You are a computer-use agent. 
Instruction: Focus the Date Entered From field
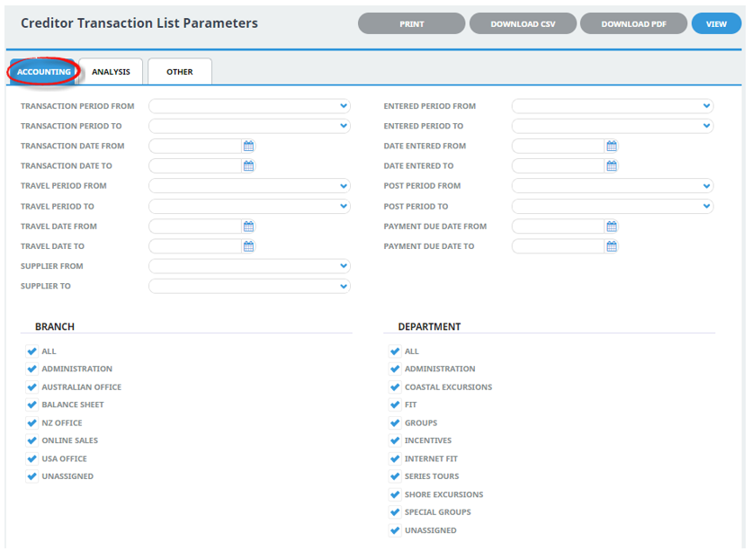click(x=558, y=146)
